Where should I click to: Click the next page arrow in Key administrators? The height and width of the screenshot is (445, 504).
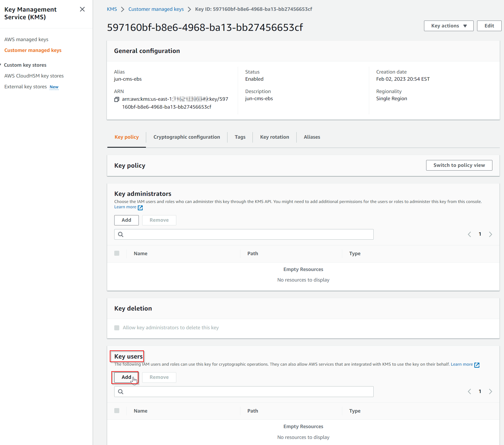(x=490, y=234)
